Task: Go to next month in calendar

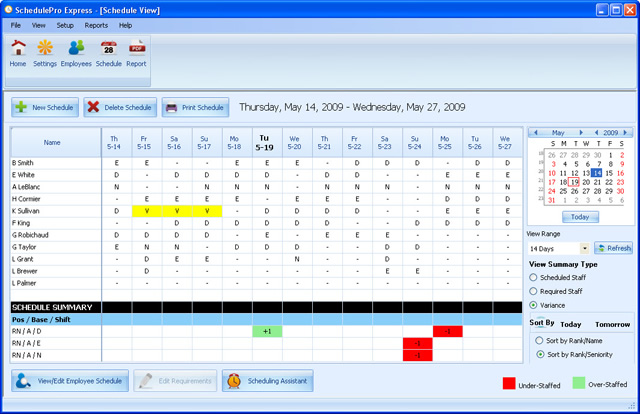Action: 581,133
